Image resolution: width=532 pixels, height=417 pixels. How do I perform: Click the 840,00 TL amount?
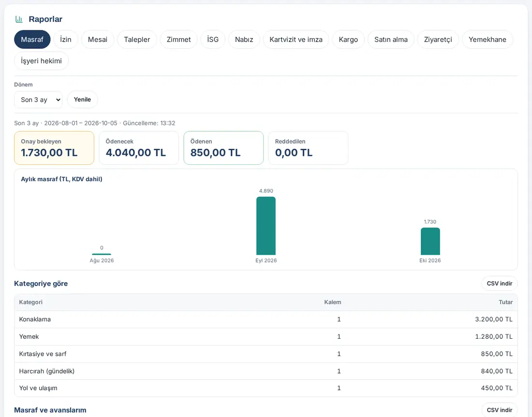click(497, 371)
